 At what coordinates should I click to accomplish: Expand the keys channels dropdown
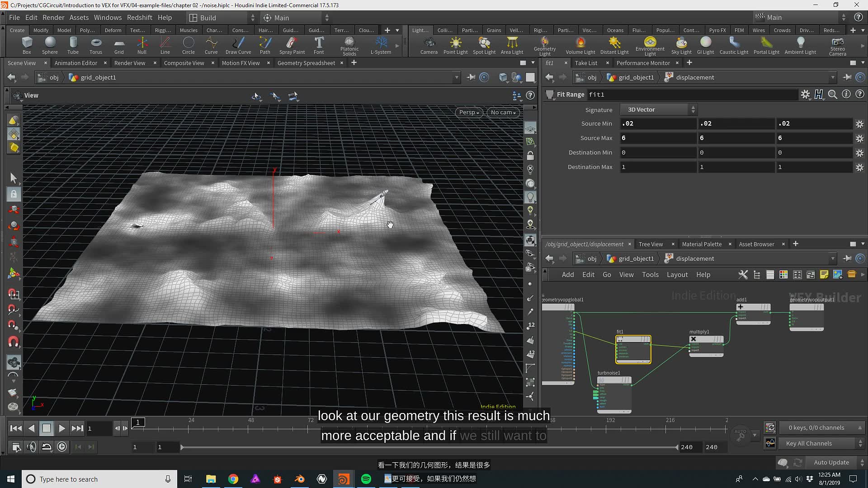(821, 427)
